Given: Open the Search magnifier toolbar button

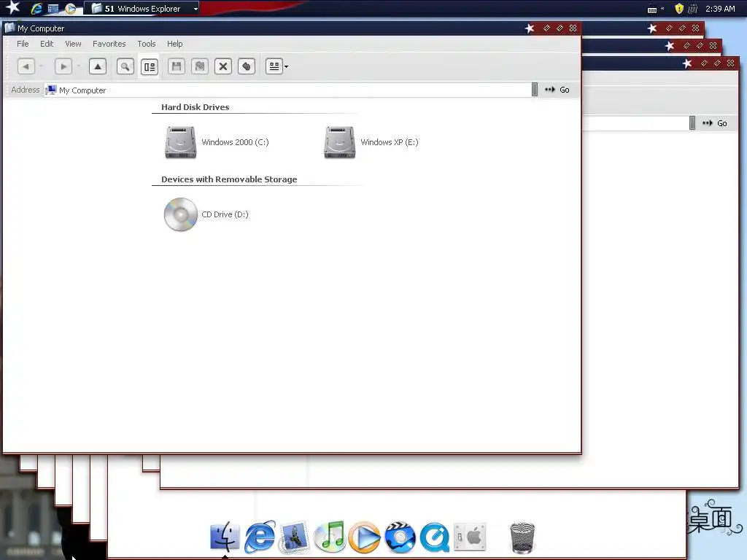Looking at the screenshot, I should (125, 66).
